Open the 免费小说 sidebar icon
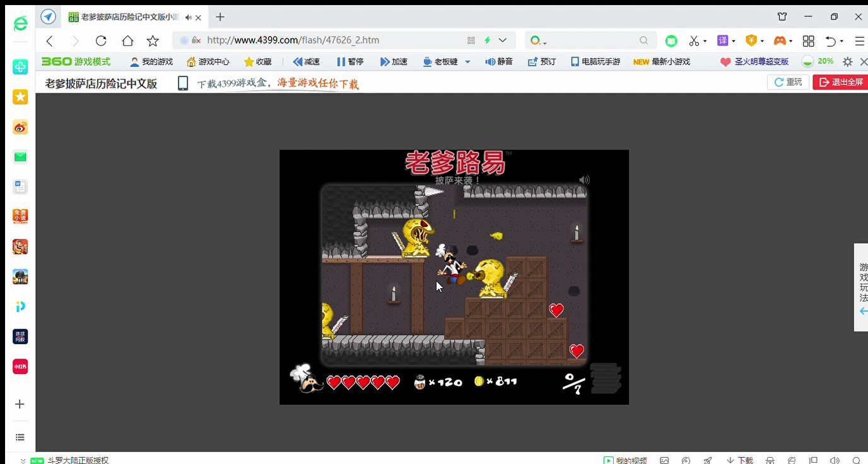This screenshot has height=464, width=868. [20, 216]
